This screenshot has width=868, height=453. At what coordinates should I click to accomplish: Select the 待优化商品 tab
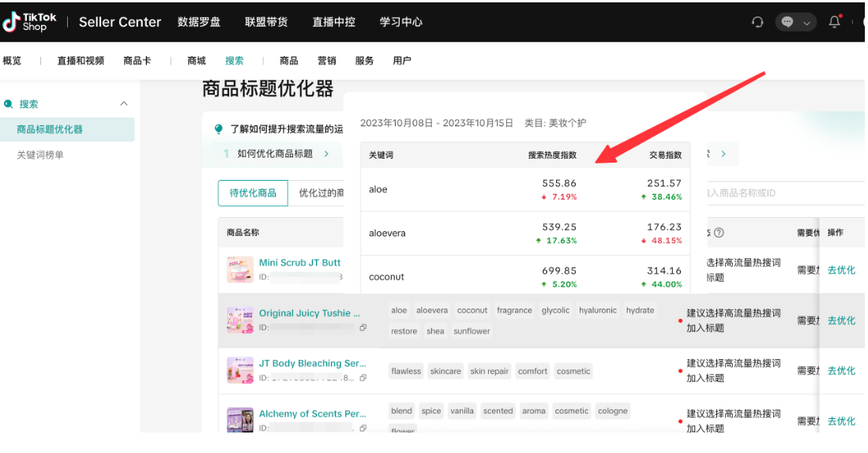coord(253,193)
